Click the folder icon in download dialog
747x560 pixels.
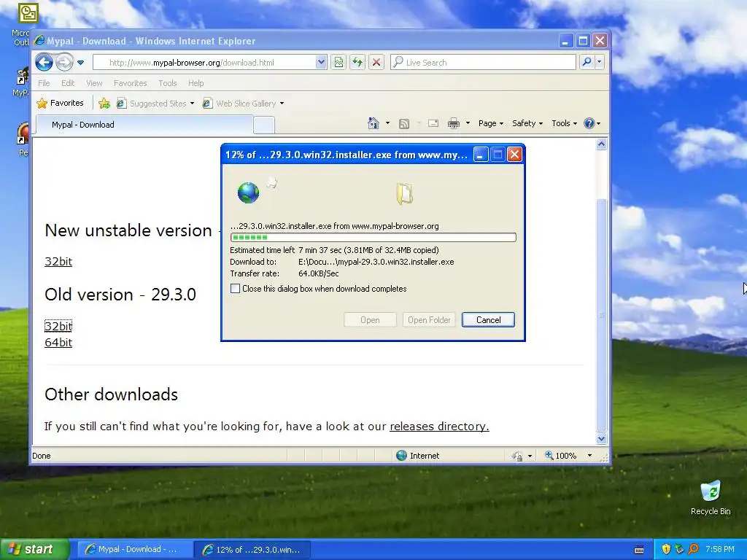click(404, 194)
